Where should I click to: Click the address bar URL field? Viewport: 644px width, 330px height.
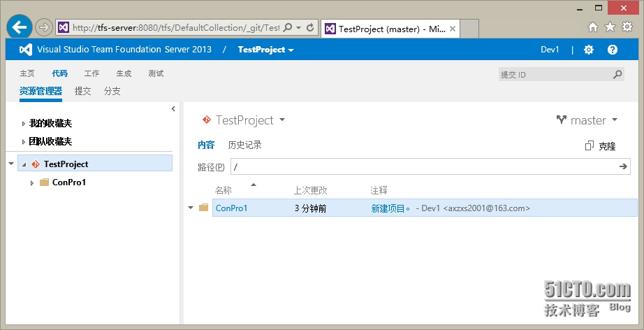pyautogui.click(x=176, y=27)
